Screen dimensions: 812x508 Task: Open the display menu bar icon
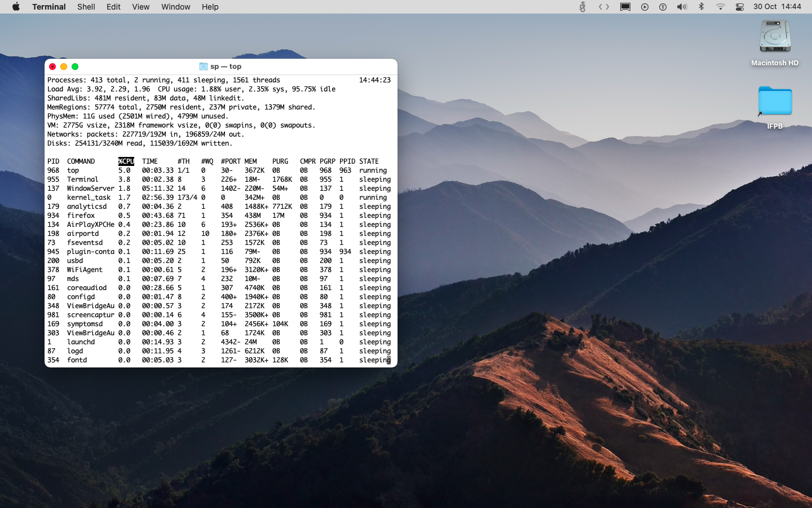click(x=625, y=7)
